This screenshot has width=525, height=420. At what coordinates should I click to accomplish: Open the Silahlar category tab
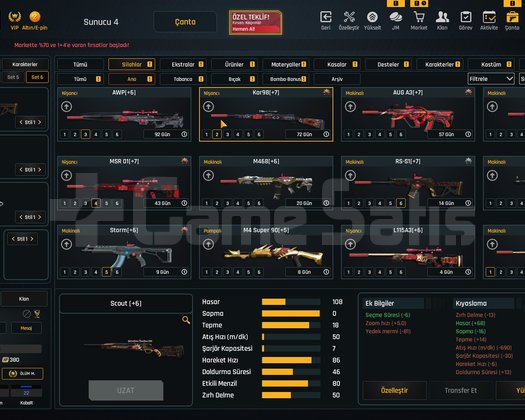[x=132, y=64]
